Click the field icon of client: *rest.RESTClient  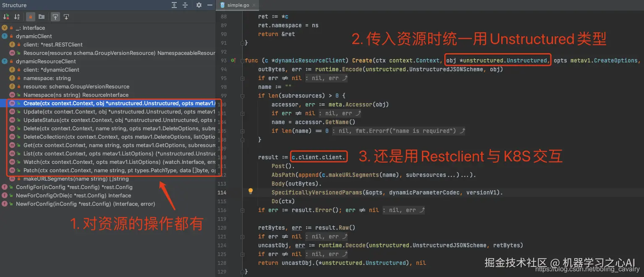[12, 44]
